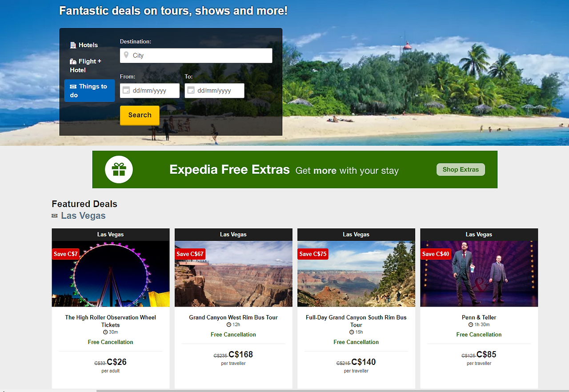569x392 pixels.
Task: Click the Shop Extras button
Action: point(461,169)
